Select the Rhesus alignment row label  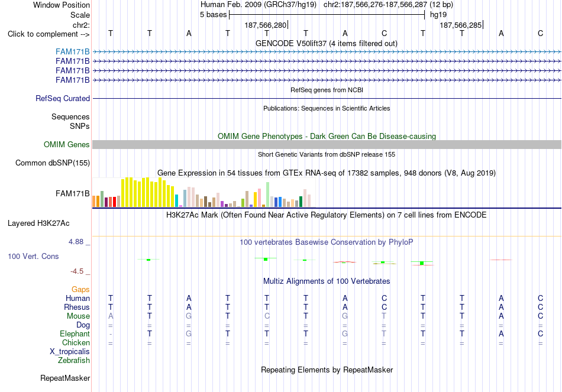(77, 307)
